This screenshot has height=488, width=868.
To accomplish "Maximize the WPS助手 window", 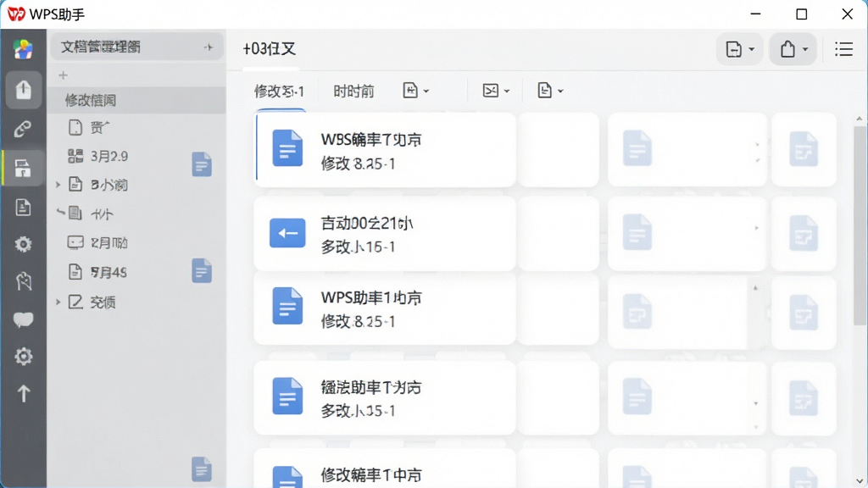I will tap(801, 14).
